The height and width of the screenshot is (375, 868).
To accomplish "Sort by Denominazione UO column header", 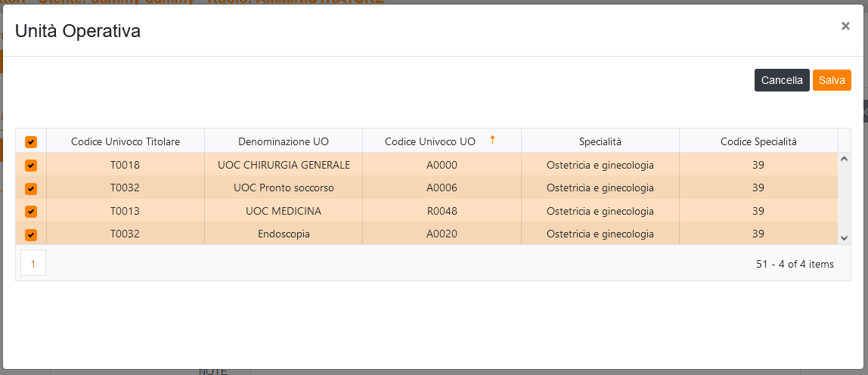I will click(284, 141).
